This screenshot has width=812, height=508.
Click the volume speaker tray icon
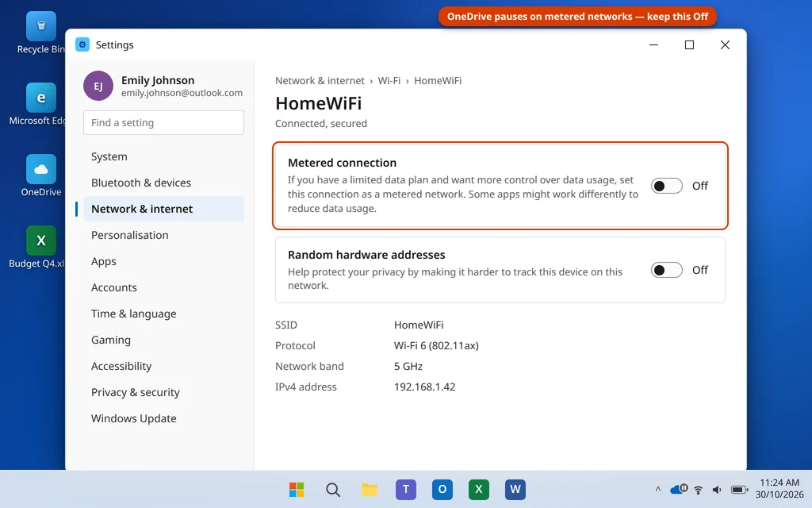point(717,489)
